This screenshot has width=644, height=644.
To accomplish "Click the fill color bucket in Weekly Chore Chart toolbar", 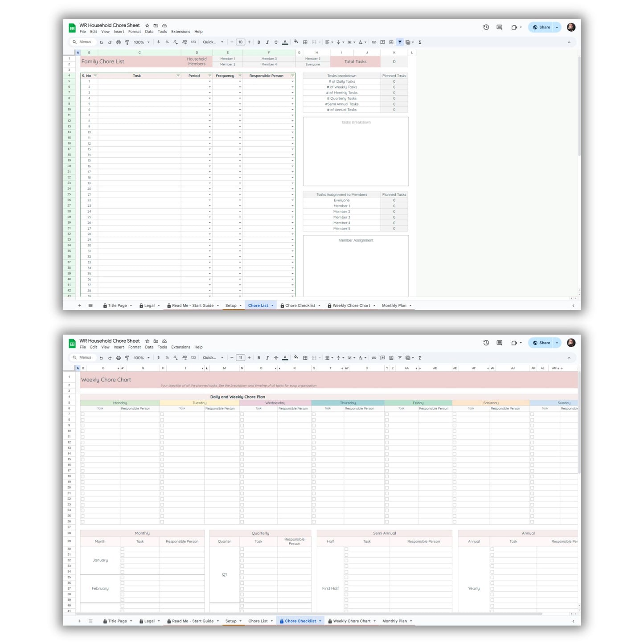I will pos(296,357).
